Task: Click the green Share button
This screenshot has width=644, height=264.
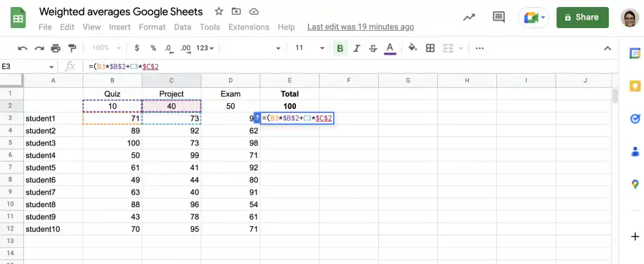Action: (x=582, y=18)
